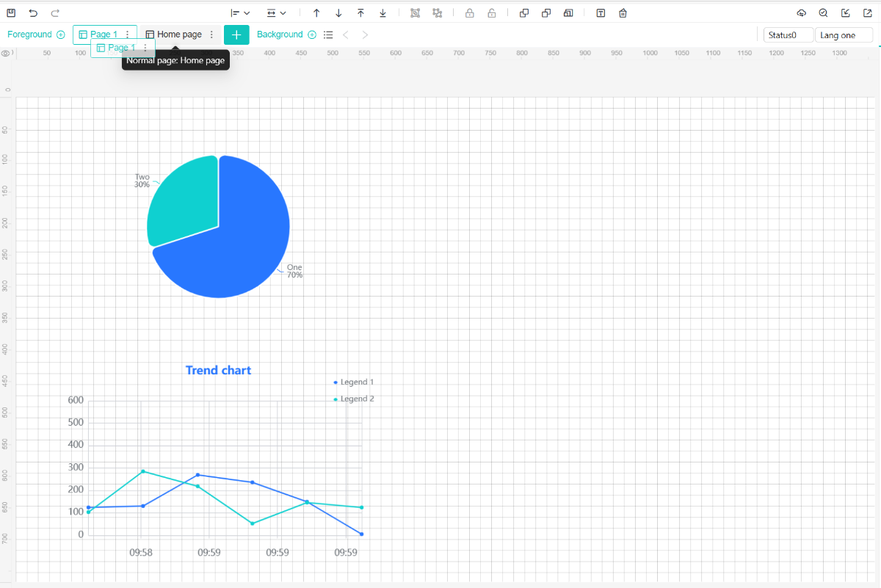Click the redo arrow icon
Image resolution: width=881 pixels, height=588 pixels.
tap(55, 12)
